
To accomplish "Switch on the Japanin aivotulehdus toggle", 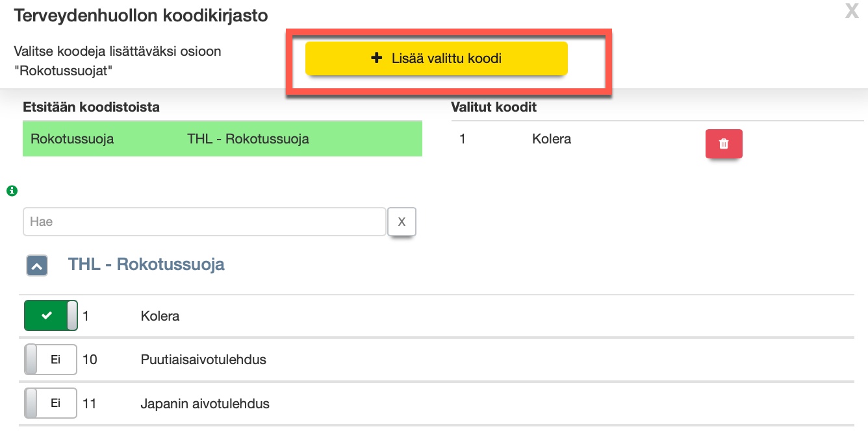I will point(51,404).
